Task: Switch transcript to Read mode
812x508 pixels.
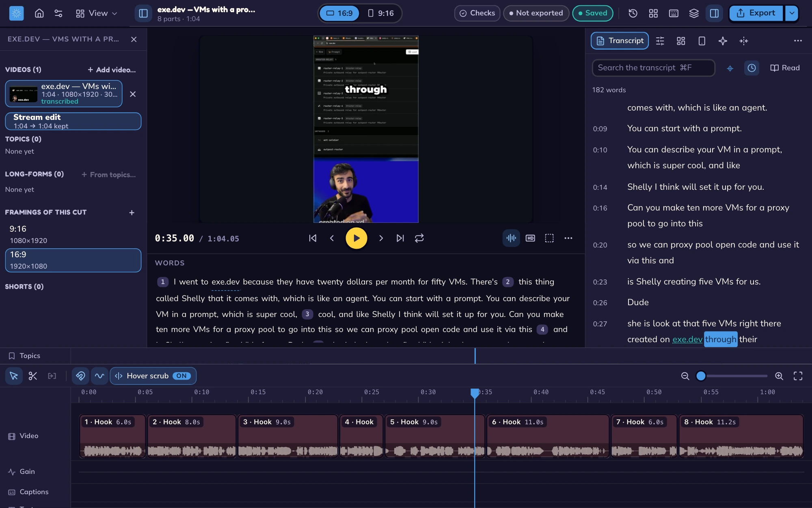Action: point(785,68)
